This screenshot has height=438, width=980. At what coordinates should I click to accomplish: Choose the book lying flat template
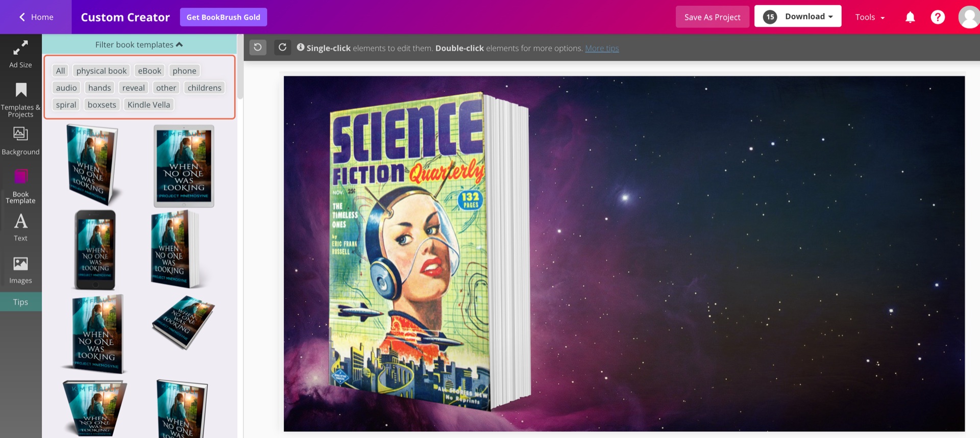click(x=184, y=322)
